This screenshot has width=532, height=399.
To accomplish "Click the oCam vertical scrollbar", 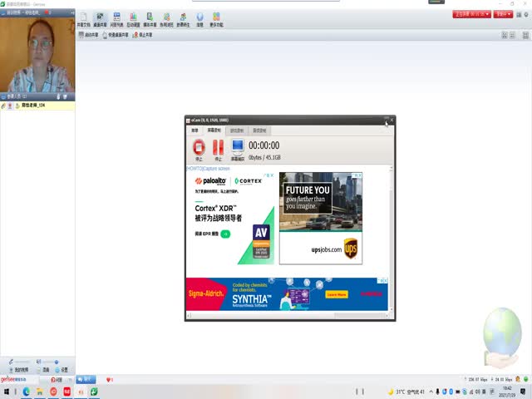I will 391,238.
